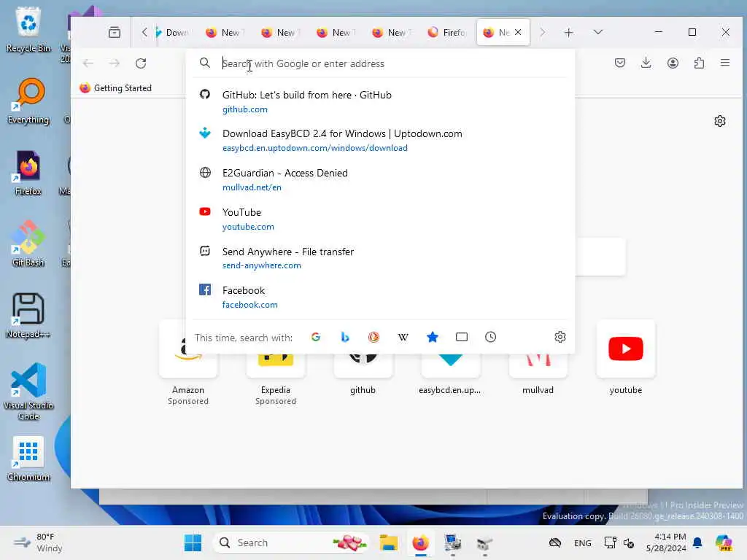The height and width of the screenshot is (560, 747).
Task: Click the Firefox taskbar icon
Action: tap(421, 542)
